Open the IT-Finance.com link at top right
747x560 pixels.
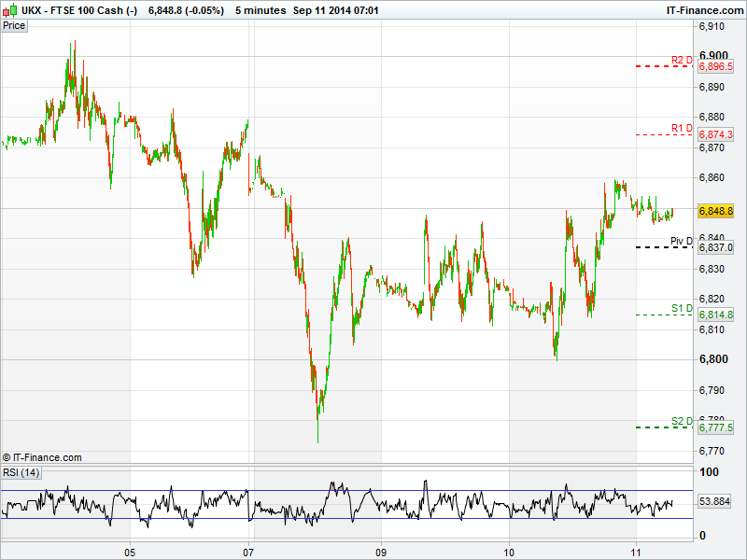click(704, 10)
